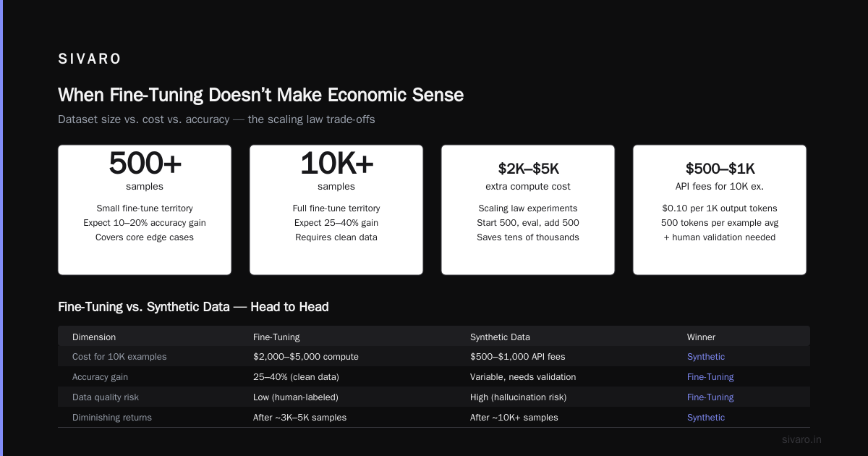Click the Head to Head section heading
This screenshot has height=456, width=868.
[x=193, y=307]
